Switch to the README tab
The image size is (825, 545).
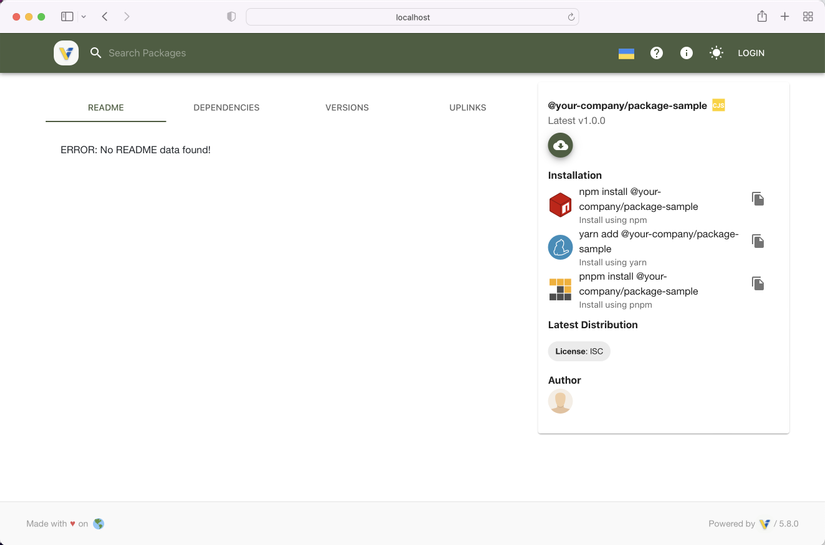coord(106,107)
